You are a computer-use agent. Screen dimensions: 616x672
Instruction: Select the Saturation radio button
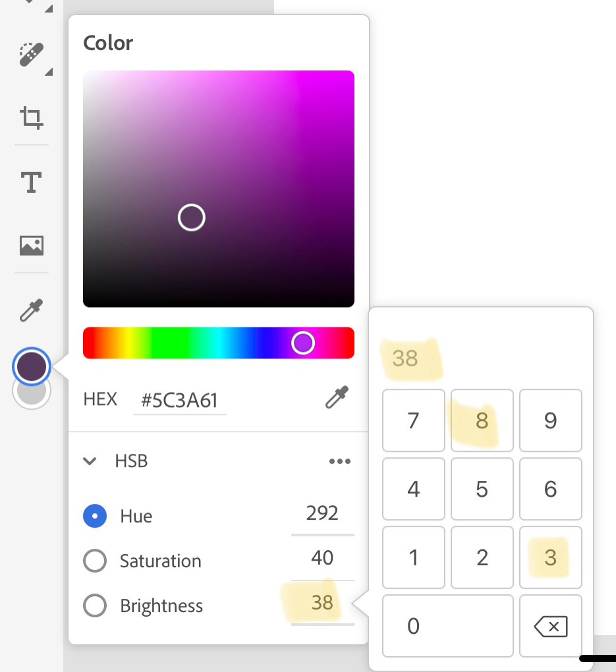pos(95,561)
